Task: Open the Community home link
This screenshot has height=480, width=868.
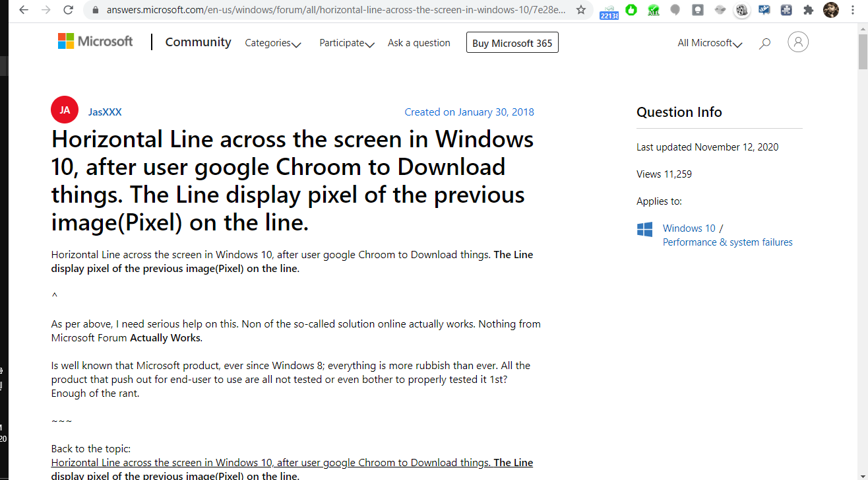Action: click(198, 42)
